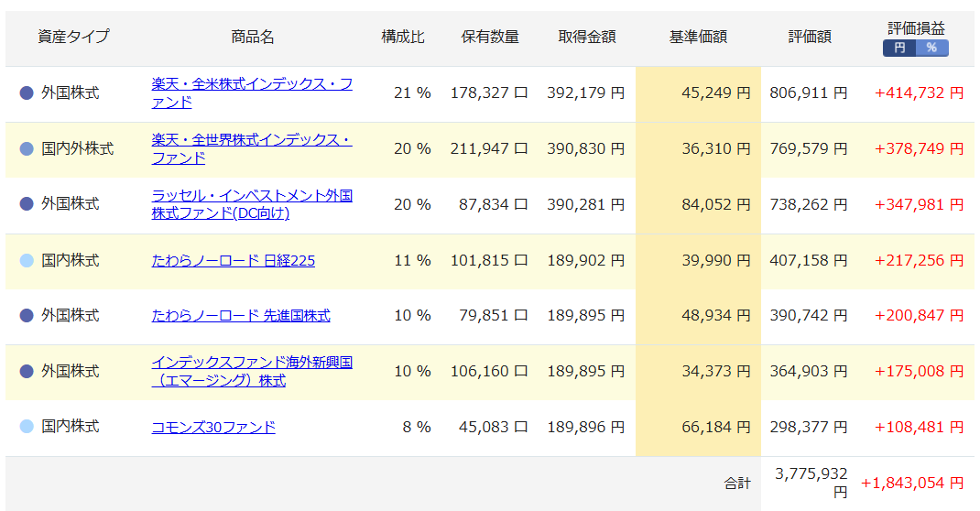Image resolution: width=980 pixels, height=511 pixels.
Task: Select 基準価額 value 84,052 円
Action: pyautogui.click(x=715, y=204)
